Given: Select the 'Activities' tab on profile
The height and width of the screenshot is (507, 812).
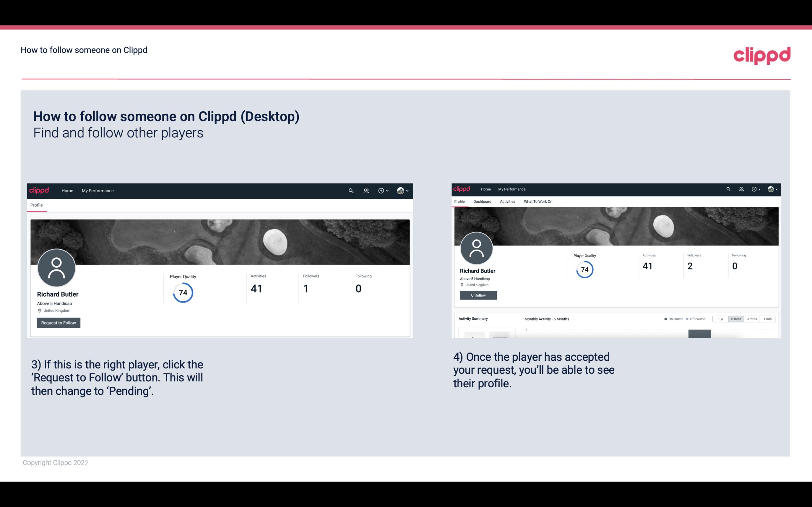Looking at the screenshot, I should [x=507, y=202].
